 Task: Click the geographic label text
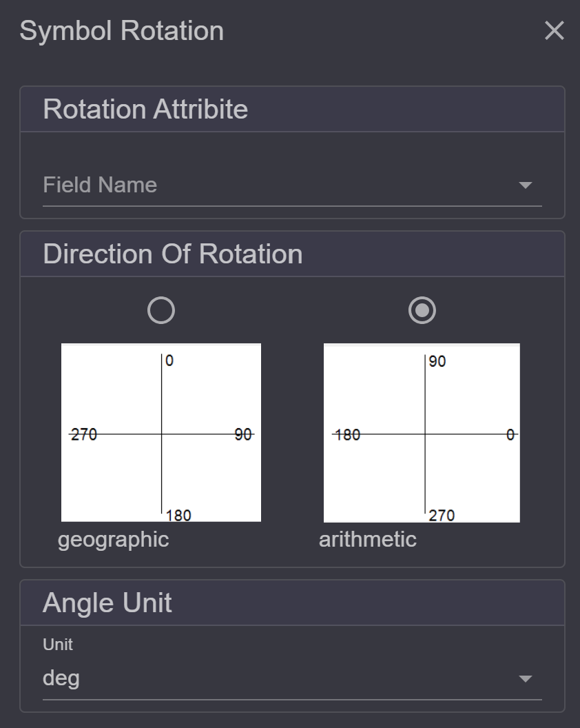[113, 540]
